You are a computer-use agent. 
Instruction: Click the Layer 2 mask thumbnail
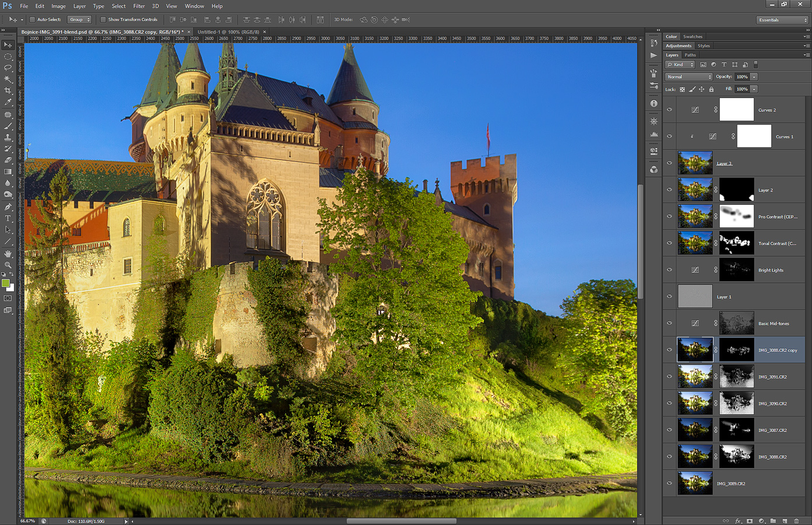tap(736, 190)
